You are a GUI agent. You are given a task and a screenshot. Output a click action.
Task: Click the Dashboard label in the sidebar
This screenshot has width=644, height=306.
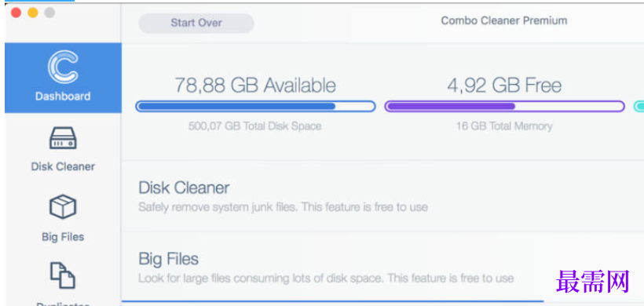coord(63,97)
